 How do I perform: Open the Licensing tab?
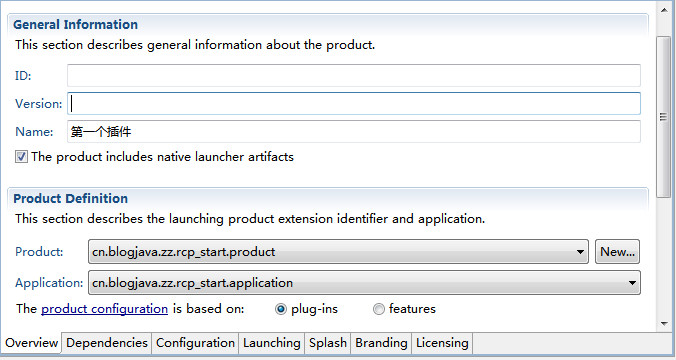tap(442, 343)
